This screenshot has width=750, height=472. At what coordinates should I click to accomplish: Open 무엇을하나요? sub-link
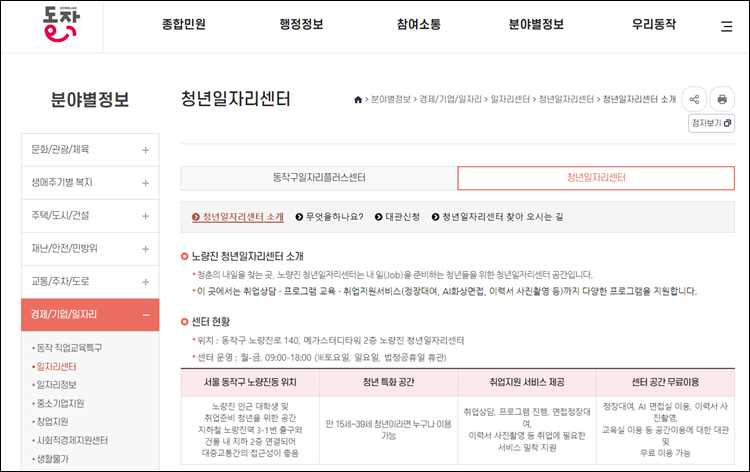click(x=330, y=217)
